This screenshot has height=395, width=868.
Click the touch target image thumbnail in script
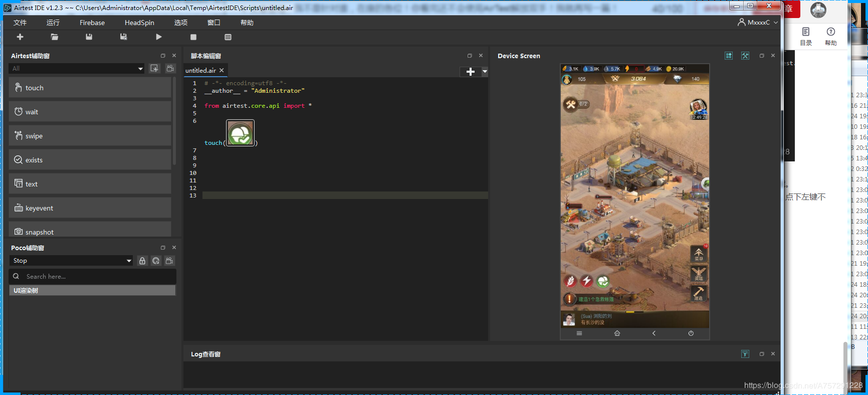[241, 133]
